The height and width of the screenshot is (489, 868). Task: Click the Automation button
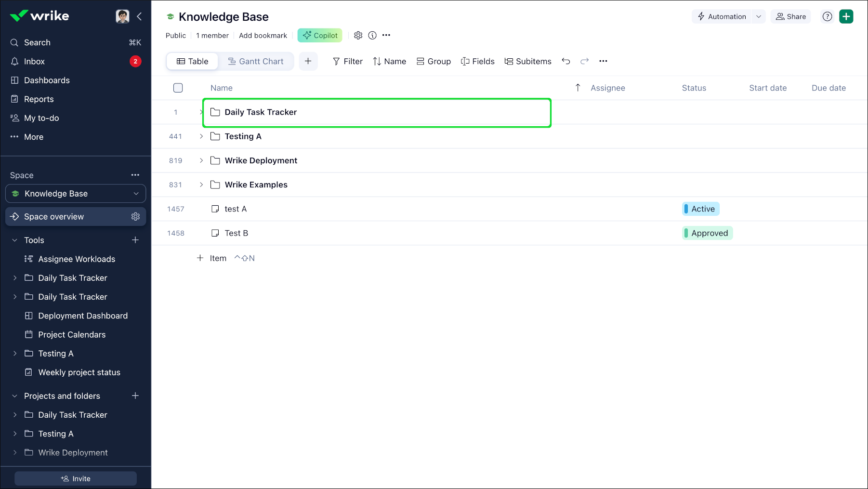click(x=722, y=16)
